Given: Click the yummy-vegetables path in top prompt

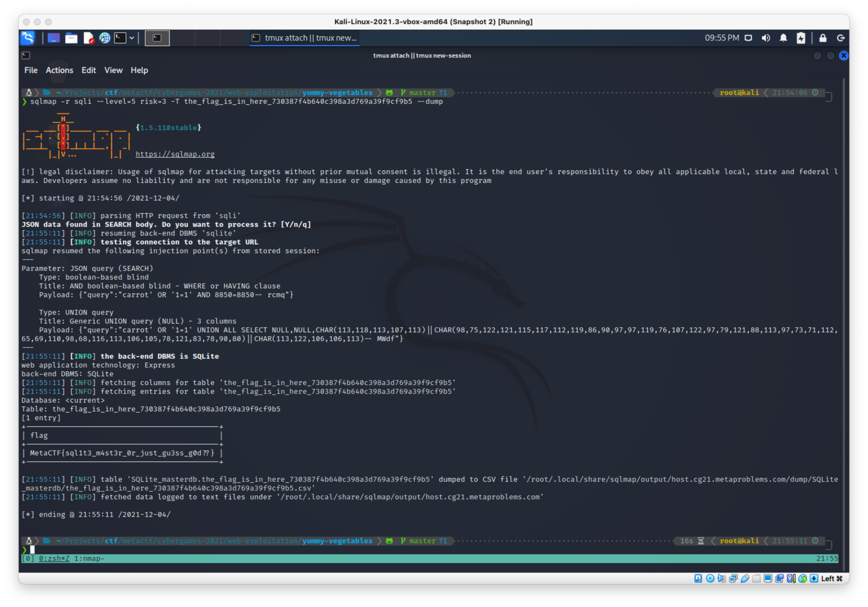Looking at the screenshot, I should point(337,93).
